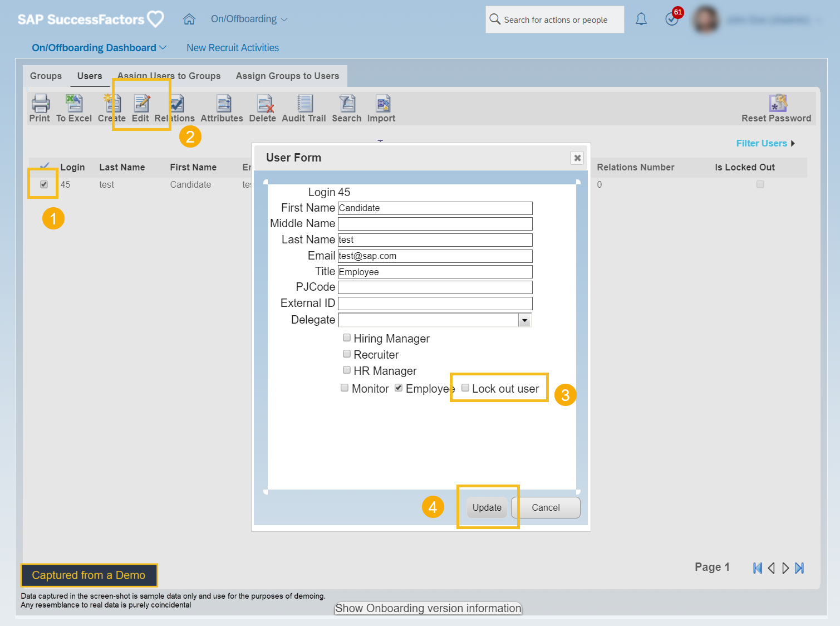
Task: Check the Monitor checkbox
Action: click(x=345, y=388)
